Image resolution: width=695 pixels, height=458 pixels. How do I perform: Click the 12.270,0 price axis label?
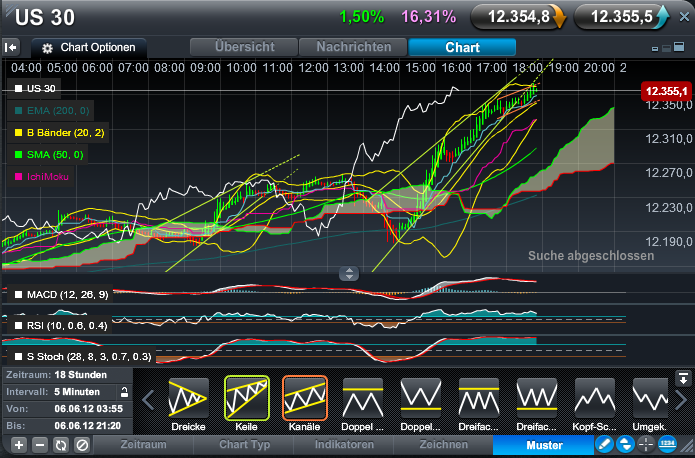pos(669,172)
